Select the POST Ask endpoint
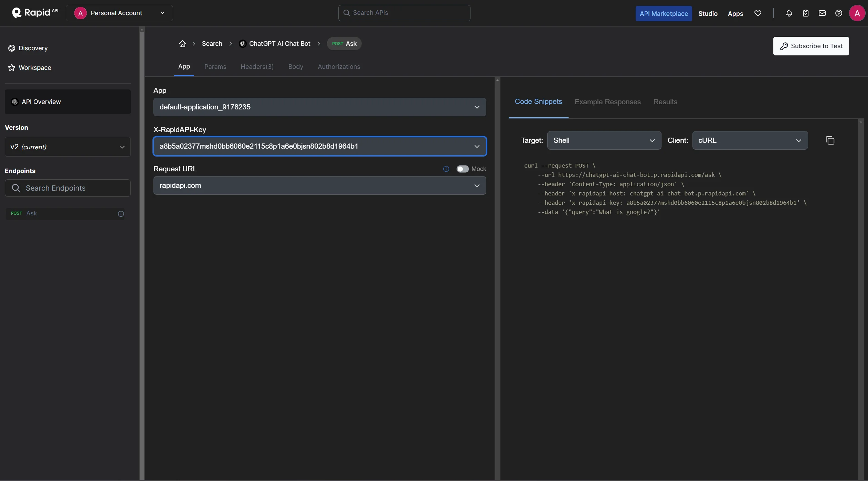The width and height of the screenshot is (868, 481). 65,213
